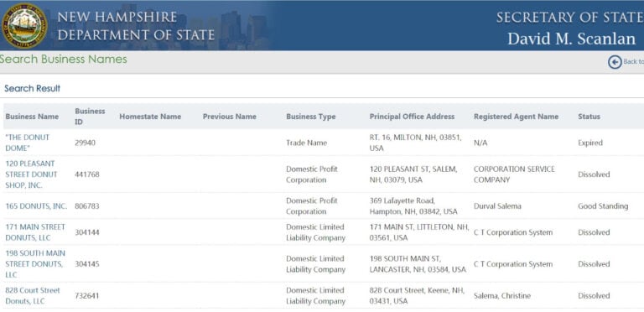
Task: Click the C T Corporation System cell for 304145
Action: coord(513,264)
